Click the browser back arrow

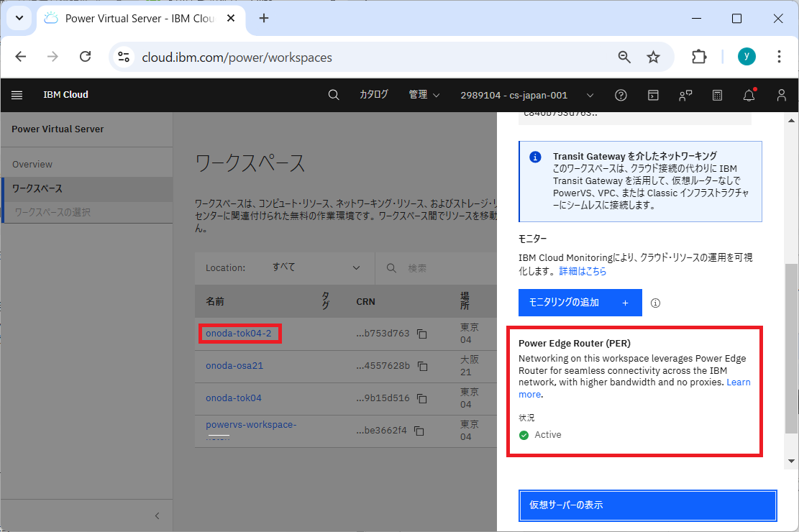pos(20,57)
